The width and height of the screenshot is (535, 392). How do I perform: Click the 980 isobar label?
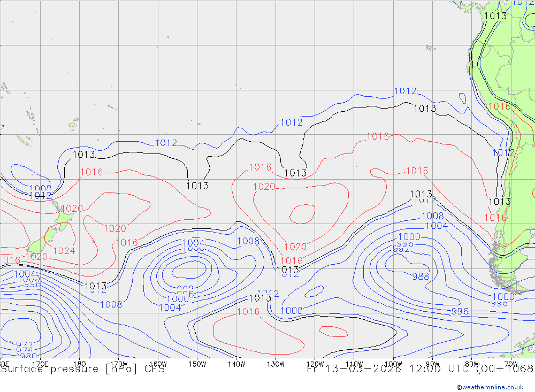(x=28, y=356)
